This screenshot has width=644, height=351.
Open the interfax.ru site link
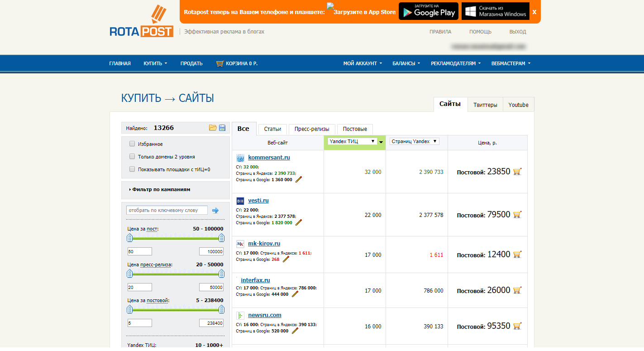pos(255,280)
